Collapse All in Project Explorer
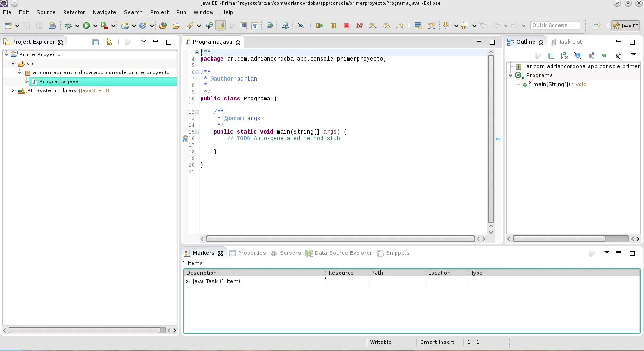This screenshot has height=351, width=644. [95, 42]
